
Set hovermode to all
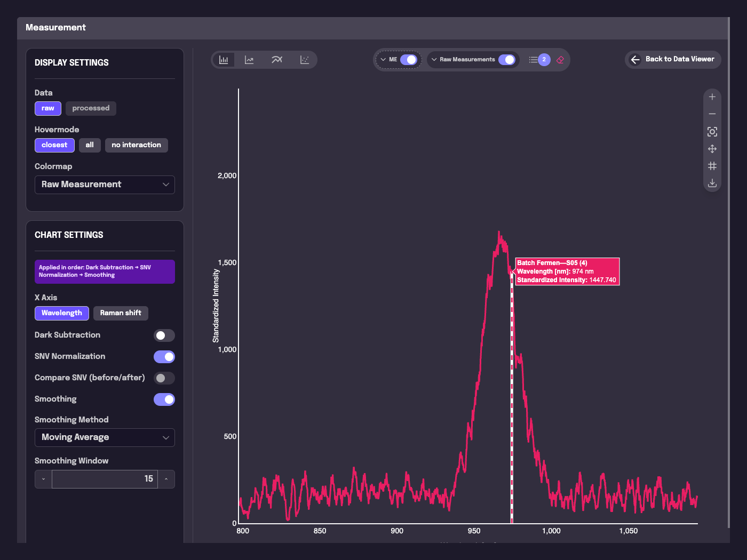[90, 145]
